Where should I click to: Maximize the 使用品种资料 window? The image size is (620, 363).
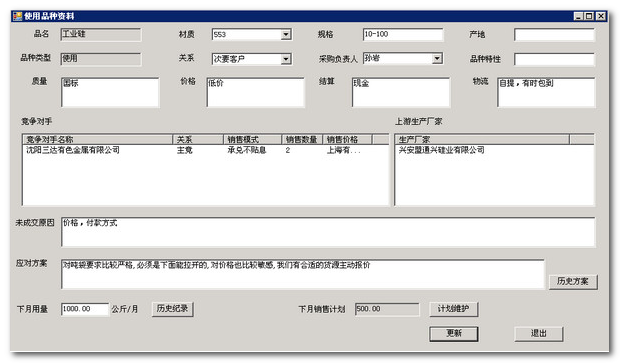coord(589,16)
